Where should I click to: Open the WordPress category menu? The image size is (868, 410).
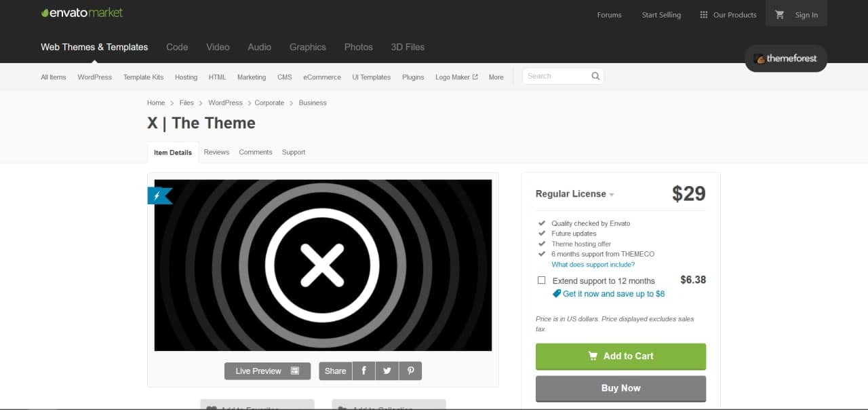click(x=94, y=77)
